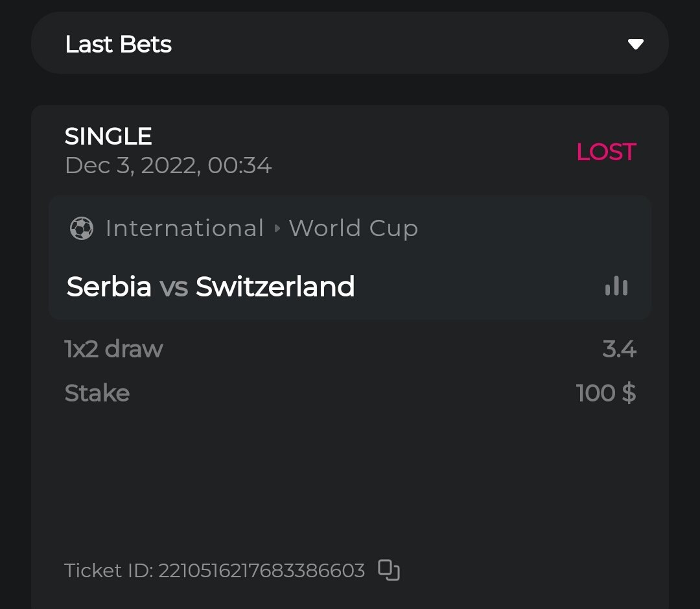Click the 100 $ stake amount
This screenshot has height=609, width=700.
tap(605, 393)
